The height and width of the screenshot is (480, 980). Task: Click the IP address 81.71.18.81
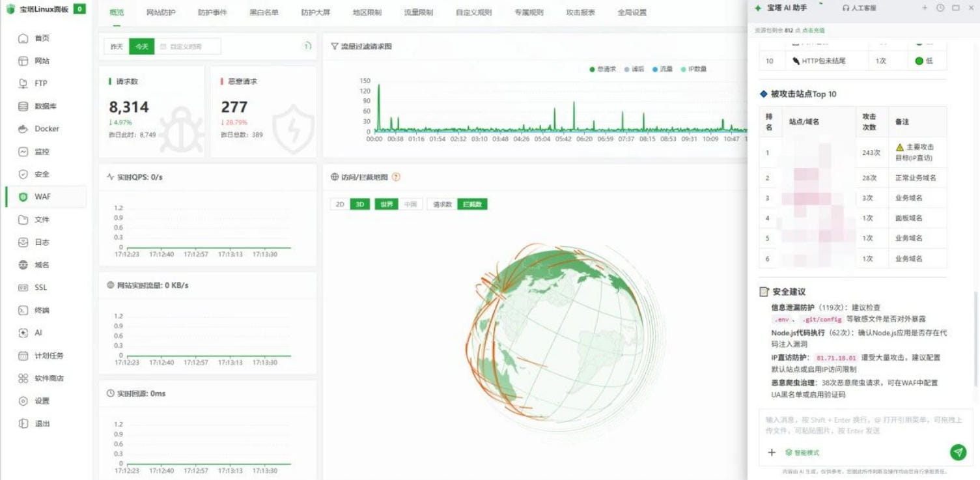[836, 358]
